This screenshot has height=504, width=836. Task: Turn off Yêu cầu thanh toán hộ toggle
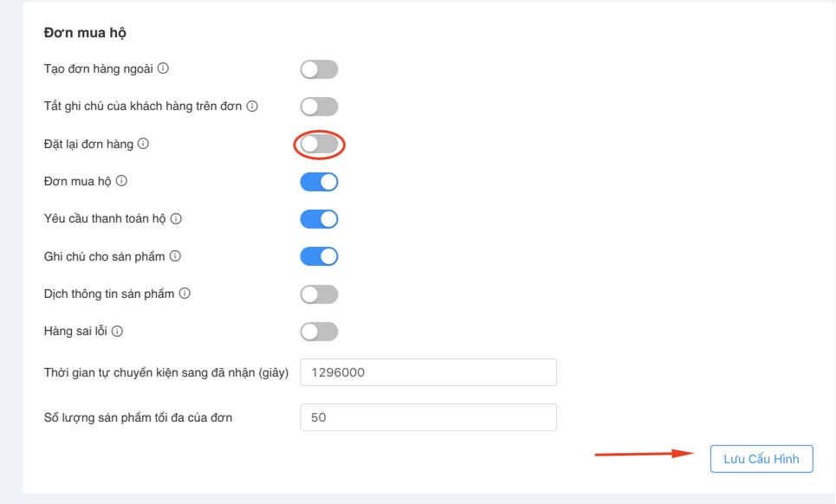pyautogui.click(x=319, y=219)
